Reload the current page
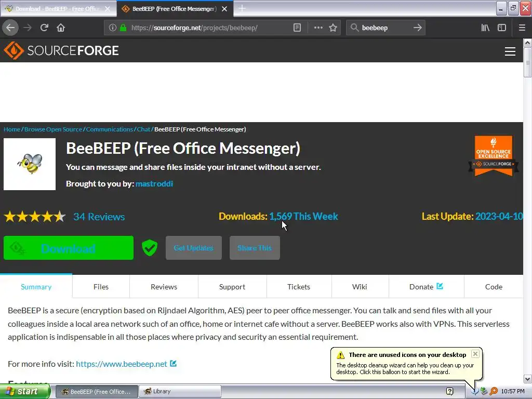 click(x=44, y=28)
